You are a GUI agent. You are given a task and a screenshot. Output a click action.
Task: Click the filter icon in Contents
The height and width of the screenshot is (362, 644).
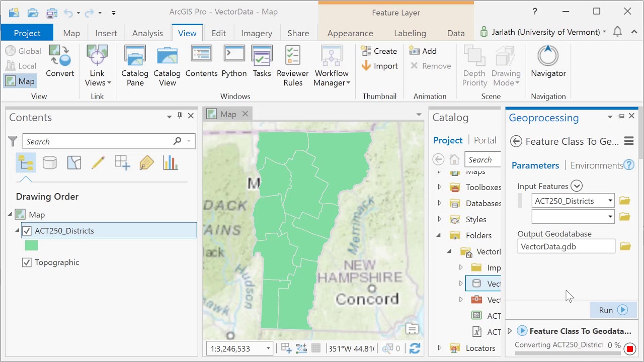pos(13,141)
